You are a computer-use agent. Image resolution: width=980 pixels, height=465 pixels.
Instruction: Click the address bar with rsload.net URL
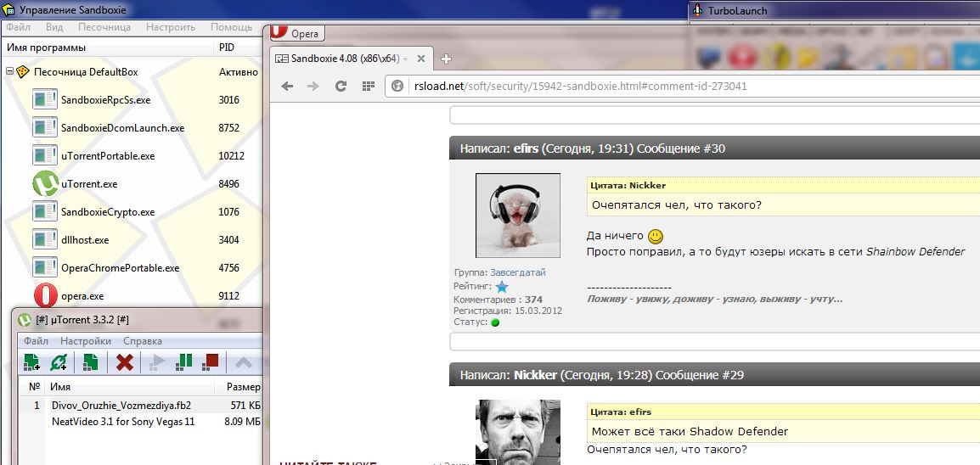coord(577,86)
